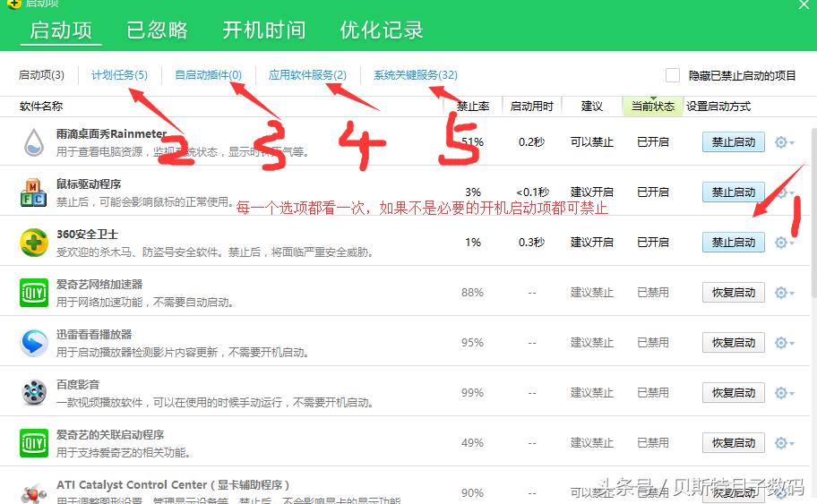Select the 计划任务(5) sub-tab

pyautogui.click(x=119, y=75)
